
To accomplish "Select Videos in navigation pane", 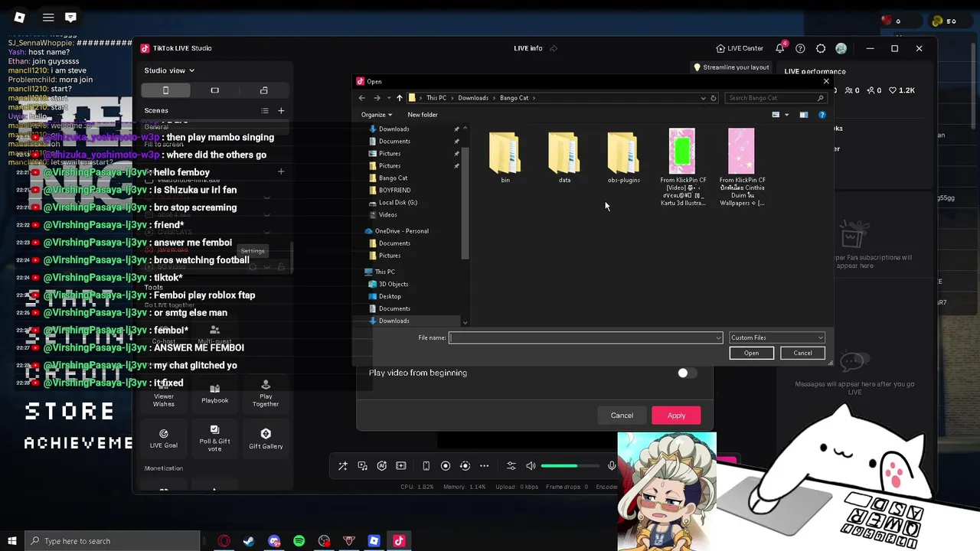I will 387,214.
